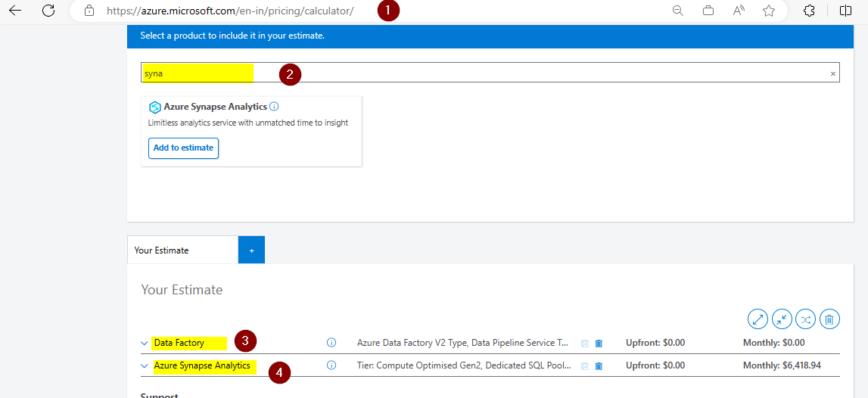Expand all estimate items with the diagonal arrows icon
This screenshot has width=868, height=398.
758,319
